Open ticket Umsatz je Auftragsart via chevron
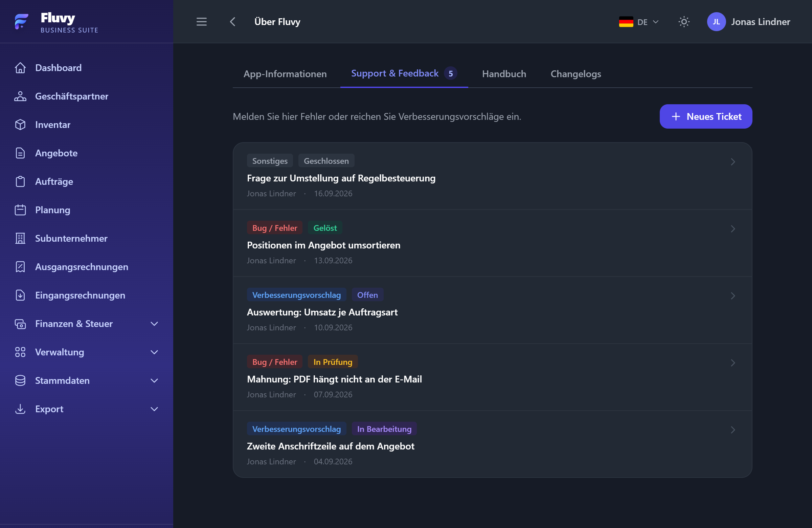Screen dimensions: 812x528 click(x=732, y=296)
